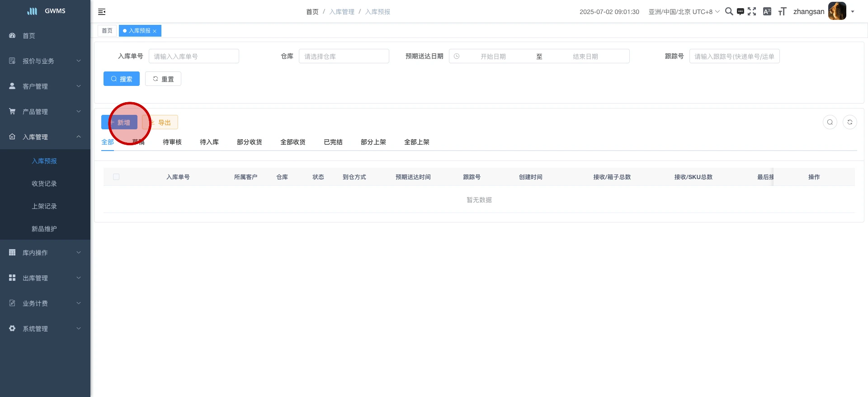Click the round refresh icon above table
Image resolution: width=868 pixels, height=397 pixels.
[850, 122]
